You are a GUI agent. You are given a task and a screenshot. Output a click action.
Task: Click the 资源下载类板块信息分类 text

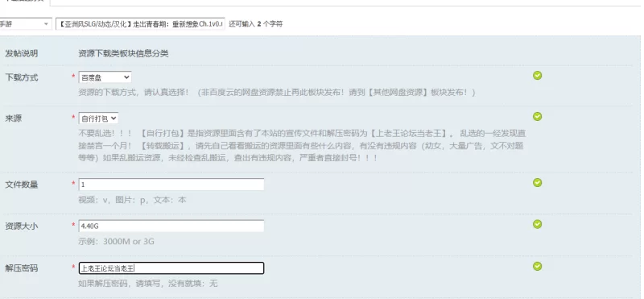[x=123, y=53]
